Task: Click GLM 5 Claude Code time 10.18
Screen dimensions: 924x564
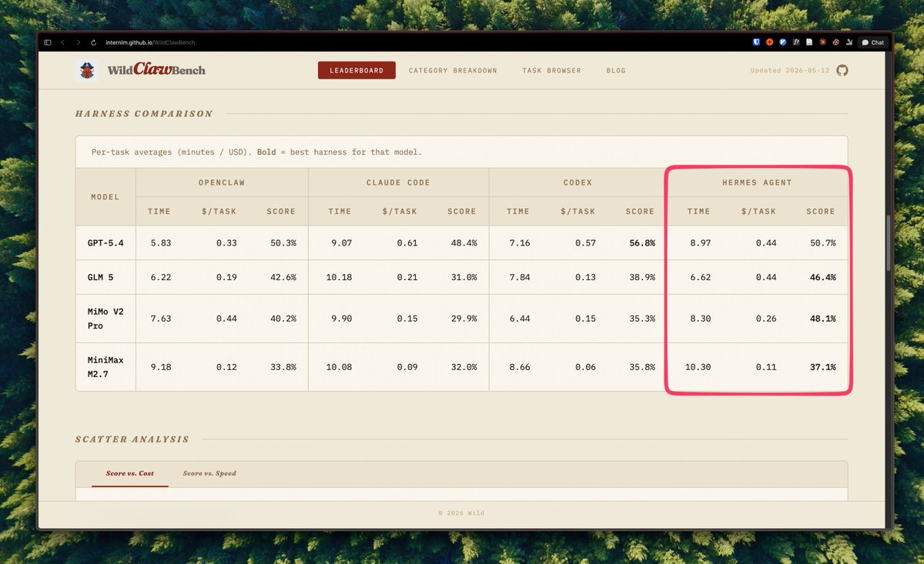Action: [x=340, y=277]
